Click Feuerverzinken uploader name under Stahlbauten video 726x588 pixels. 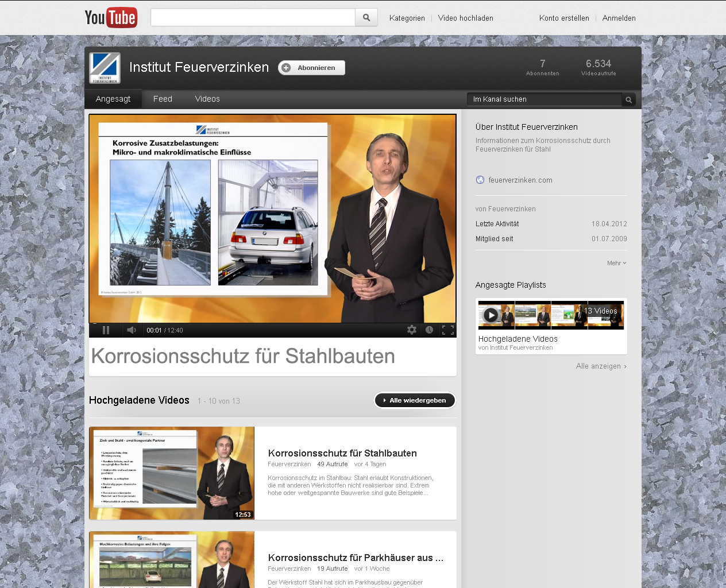coord(289,464)
